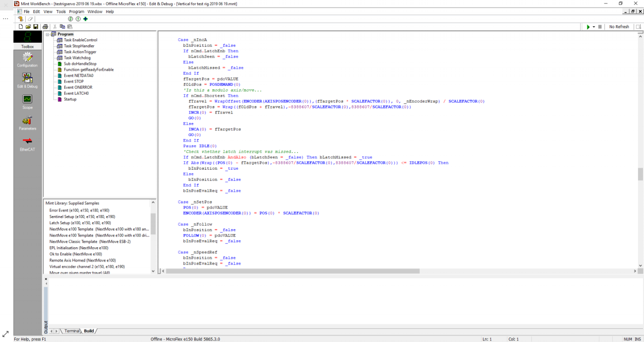
Task: Select the Edit & Debug tool
Action: 27,80
